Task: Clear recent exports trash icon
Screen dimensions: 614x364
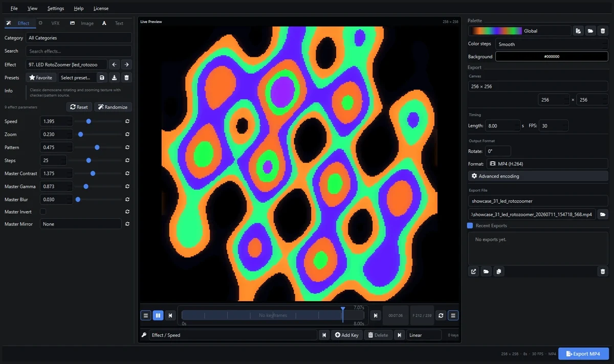Action: 603,271
